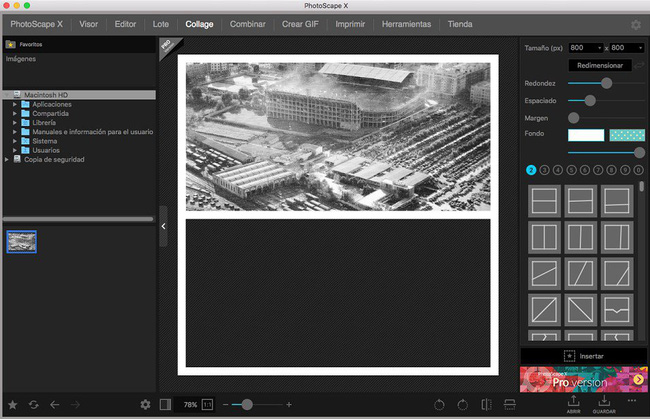Click the Espaciado slider handle
650x419 pixels.
(x=590, y=101)
